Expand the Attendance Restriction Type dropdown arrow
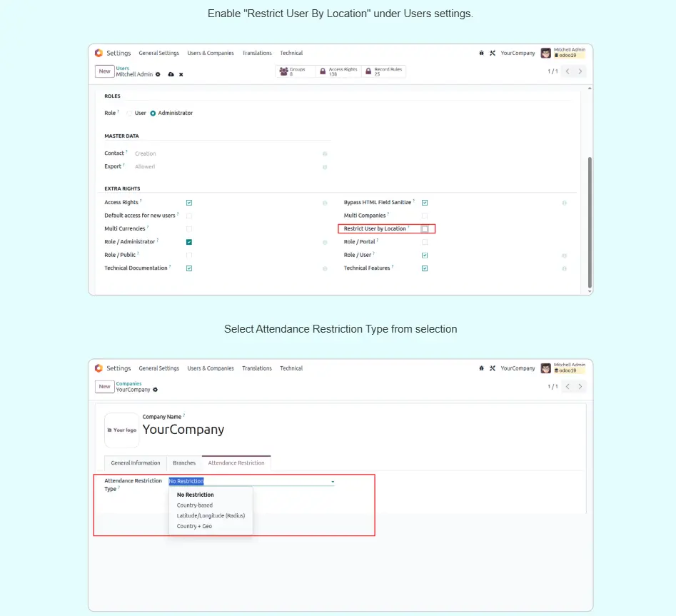Image resolution: width=676 pixels, height=616 pixels. [332, 482]
